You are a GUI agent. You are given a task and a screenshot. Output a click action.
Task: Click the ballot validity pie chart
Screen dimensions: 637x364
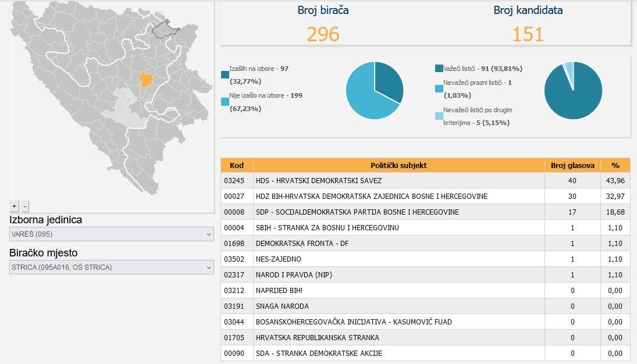(573, 91)
